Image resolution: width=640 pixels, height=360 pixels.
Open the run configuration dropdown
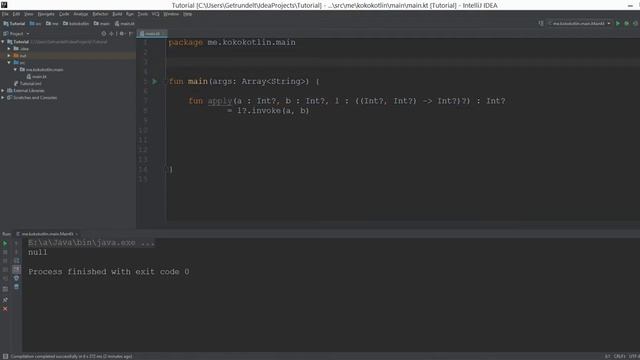[x=579, y=24]
